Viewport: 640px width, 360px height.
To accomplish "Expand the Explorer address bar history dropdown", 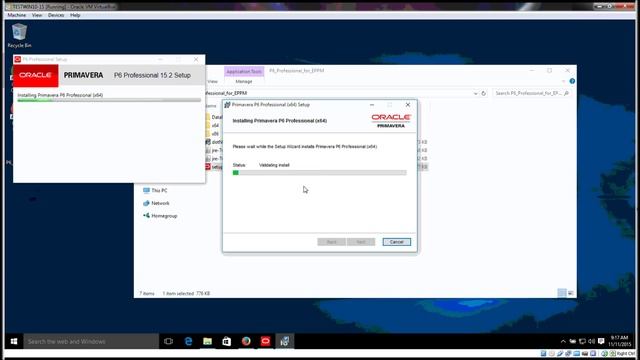I will (476, 93).
